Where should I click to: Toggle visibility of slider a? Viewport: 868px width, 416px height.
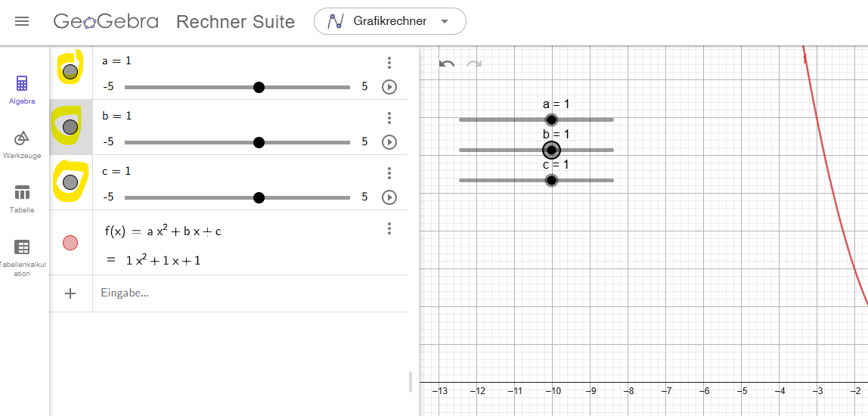(70, 72)
